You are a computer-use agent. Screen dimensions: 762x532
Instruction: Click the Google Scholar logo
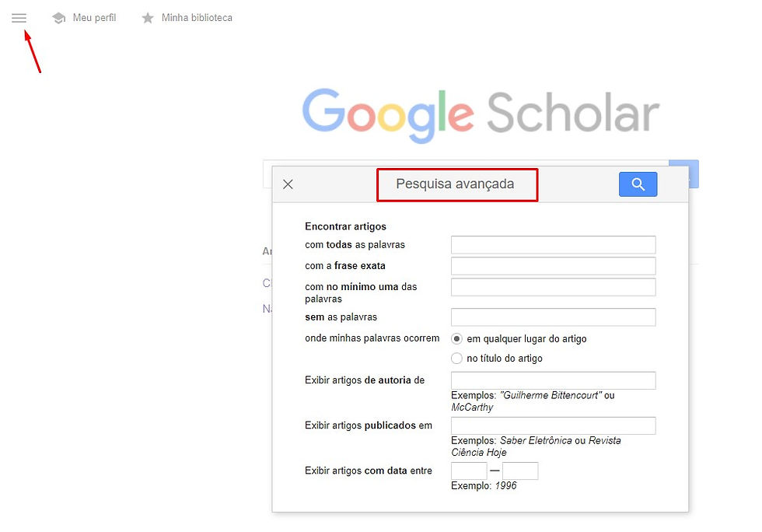(481, 114)
